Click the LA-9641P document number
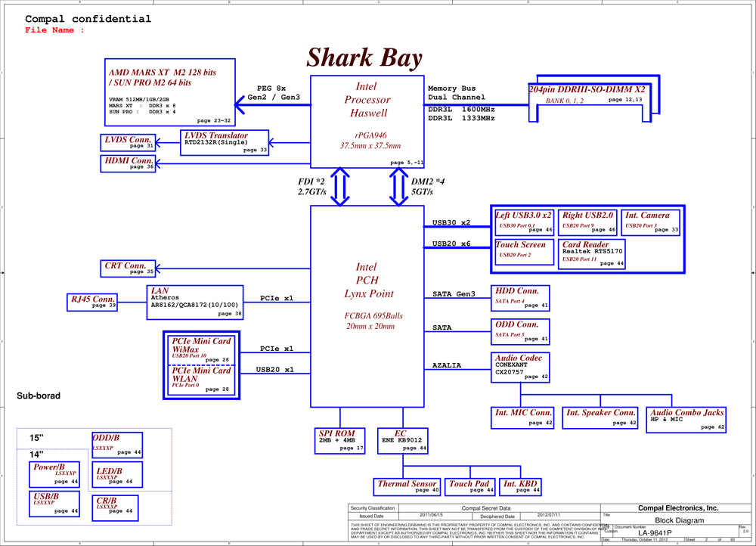 click(x=655, y=533)
